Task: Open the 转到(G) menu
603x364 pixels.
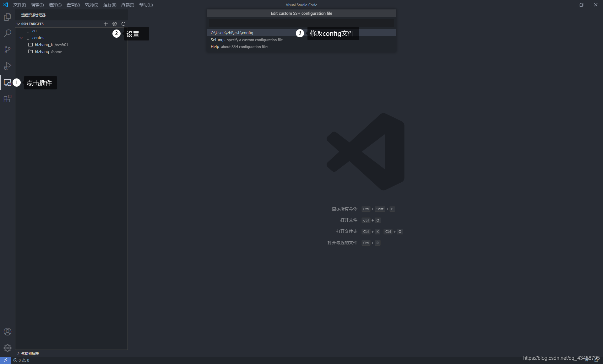Action: pyautogui.click(x=91, y=5)
